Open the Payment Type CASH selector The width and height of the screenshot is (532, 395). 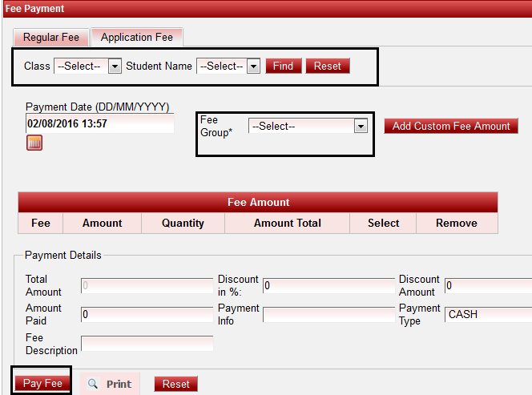click(x=488, y=314)
